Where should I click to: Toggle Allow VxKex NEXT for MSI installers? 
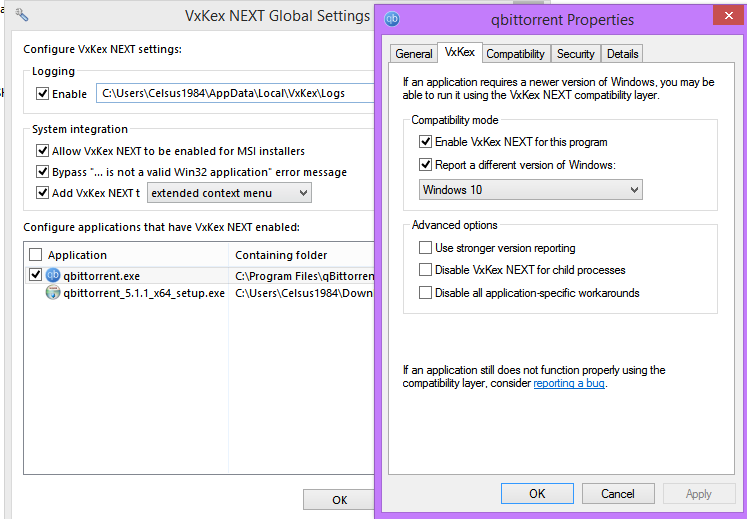(42, 151)
